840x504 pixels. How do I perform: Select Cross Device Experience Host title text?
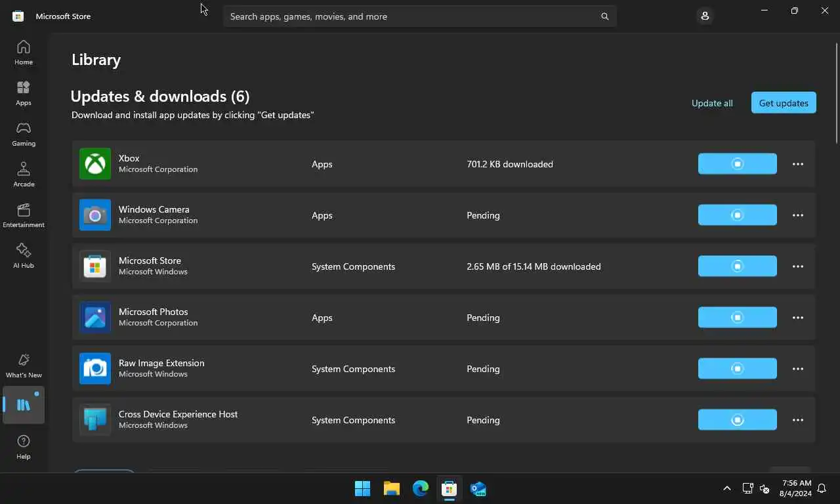click(x=178, y=414)
